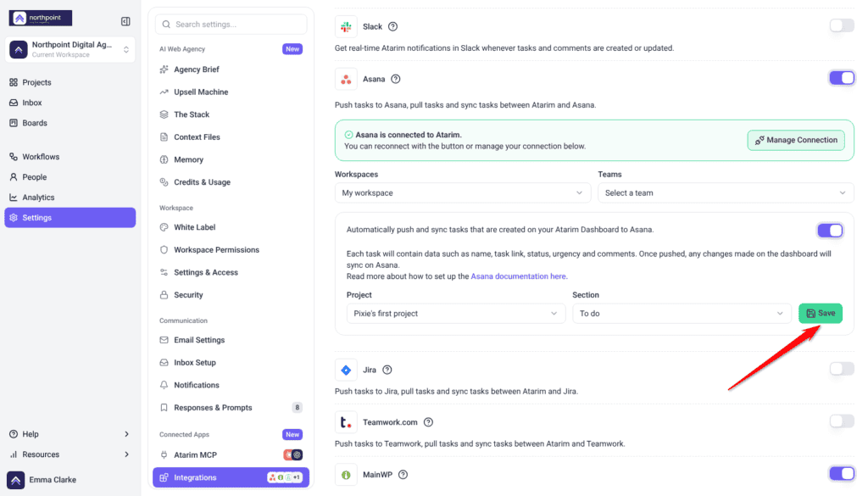Open the Teams select dropdown

[726, 193]
